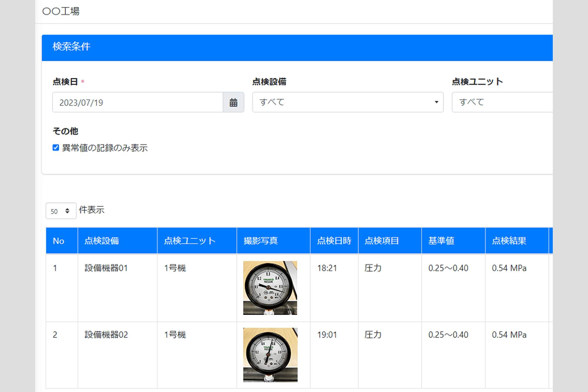Click the 点検項目 column header
This screenshot has width=588, height=392.
point(382,241)
